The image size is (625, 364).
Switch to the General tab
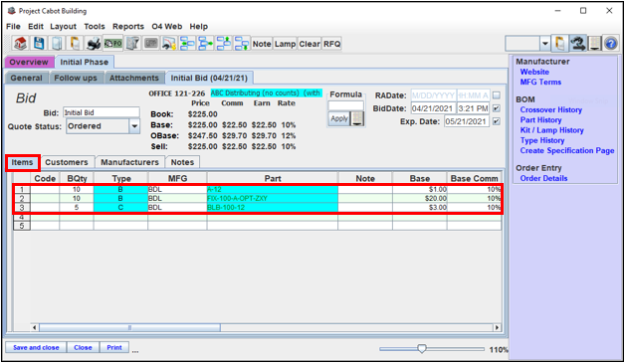[26, 78]
